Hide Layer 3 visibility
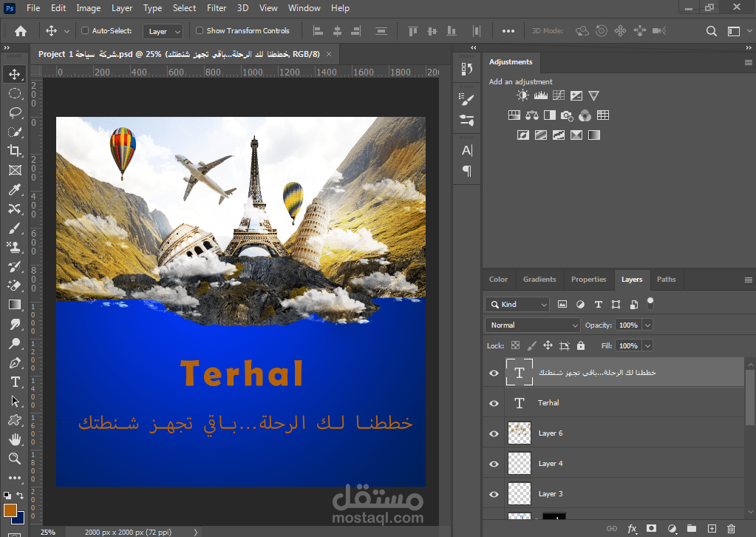The height and width of the screenshot is (537, 756). (x=494, y=494)
